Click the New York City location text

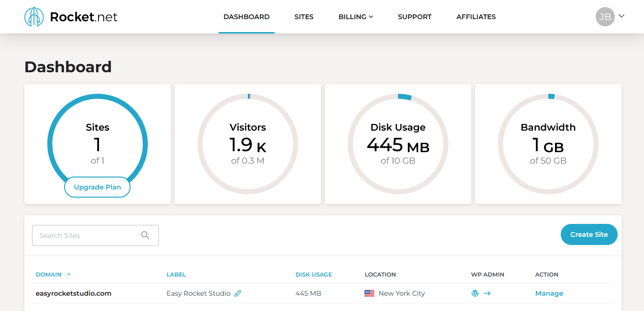[401, 293]
